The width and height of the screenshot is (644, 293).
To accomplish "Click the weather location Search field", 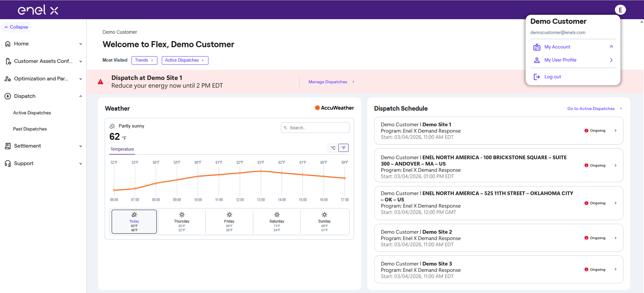I will (x=315, y=128).
